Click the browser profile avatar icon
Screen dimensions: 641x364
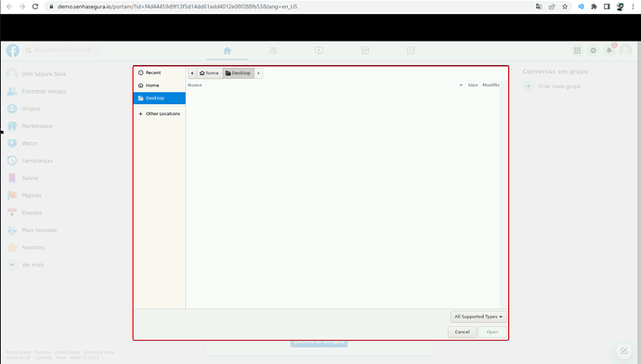coord(621,6)
